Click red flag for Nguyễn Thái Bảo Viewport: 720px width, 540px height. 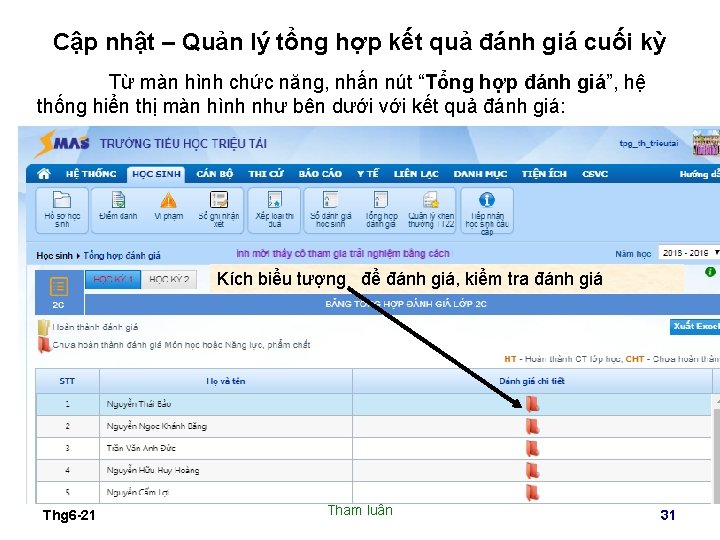click(x=532, y=404)
